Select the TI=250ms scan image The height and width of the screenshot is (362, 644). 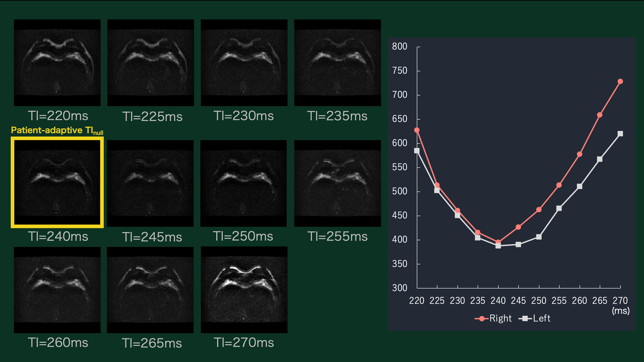click(244, 183)
